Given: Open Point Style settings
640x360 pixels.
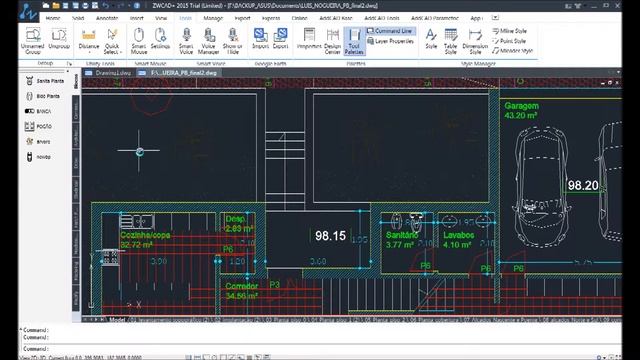Looking at the screenshot, I should pos(509,41).
